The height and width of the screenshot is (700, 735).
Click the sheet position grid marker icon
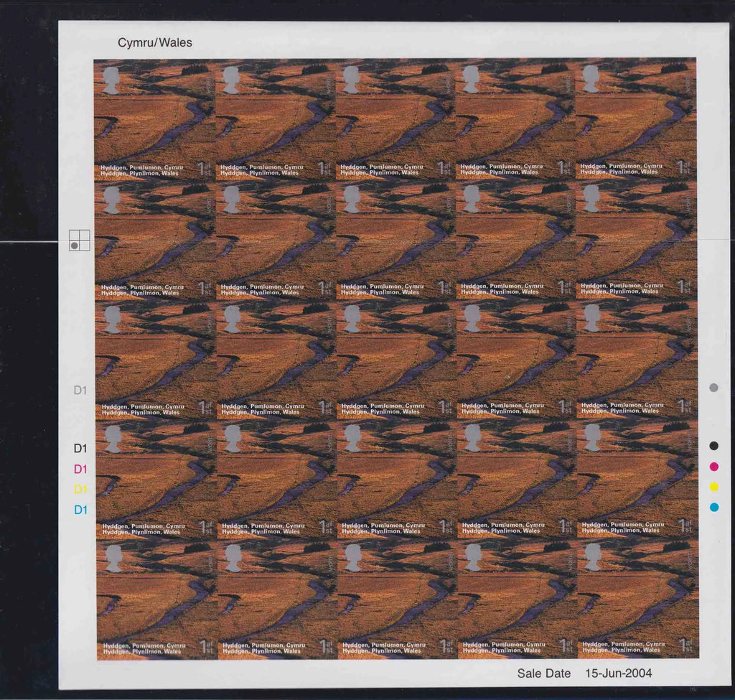[x=79, y=241]
